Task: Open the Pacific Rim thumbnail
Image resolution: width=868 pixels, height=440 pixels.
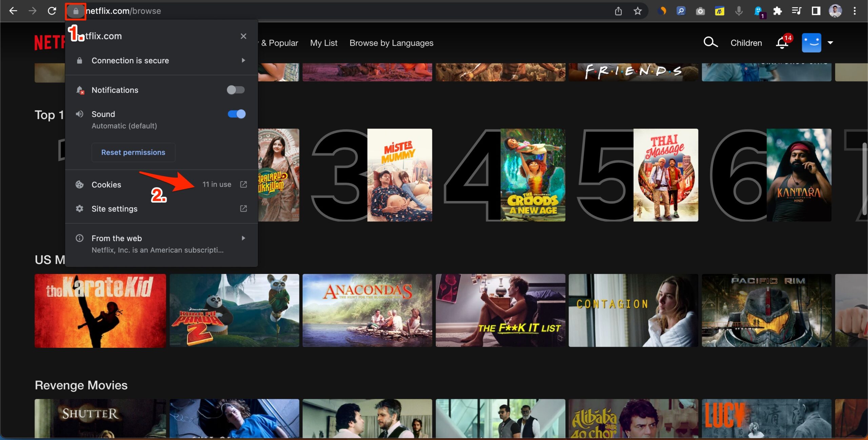Action: [767, 311]
